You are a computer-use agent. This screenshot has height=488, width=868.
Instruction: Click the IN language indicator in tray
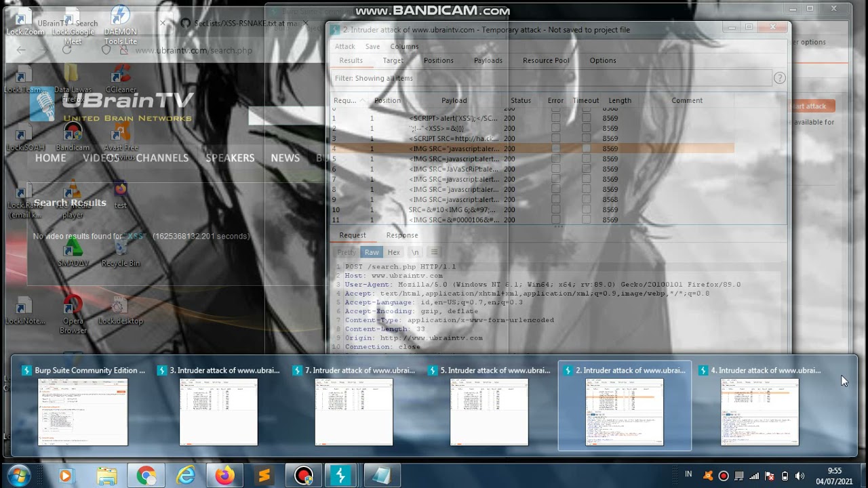point(689,474)
